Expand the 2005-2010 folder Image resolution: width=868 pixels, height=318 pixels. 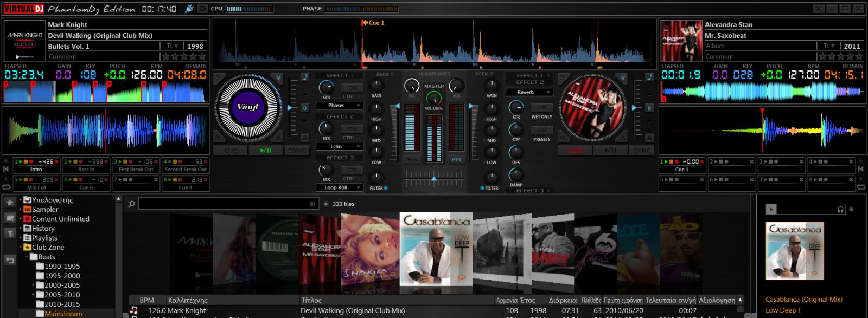click(33, 295)
